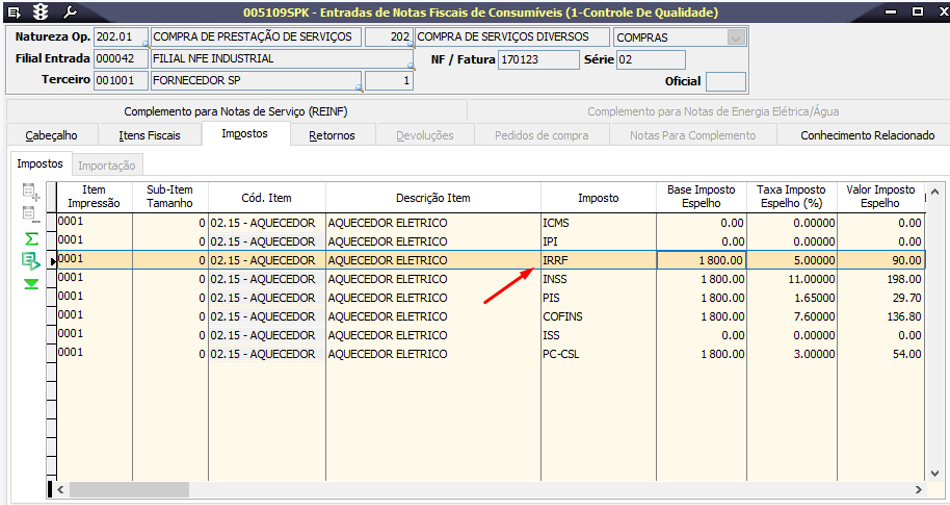Click the form menu icon at top-left

click(x=13, y=12)
